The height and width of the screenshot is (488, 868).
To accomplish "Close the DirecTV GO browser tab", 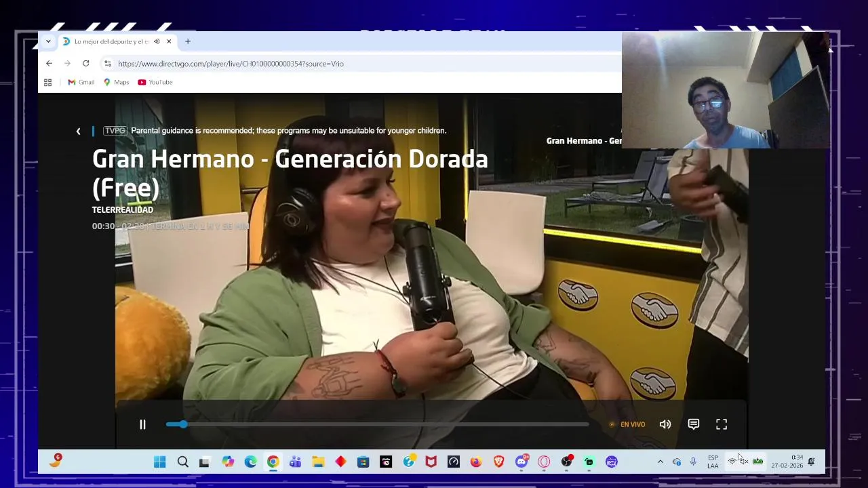I will 169,41.
